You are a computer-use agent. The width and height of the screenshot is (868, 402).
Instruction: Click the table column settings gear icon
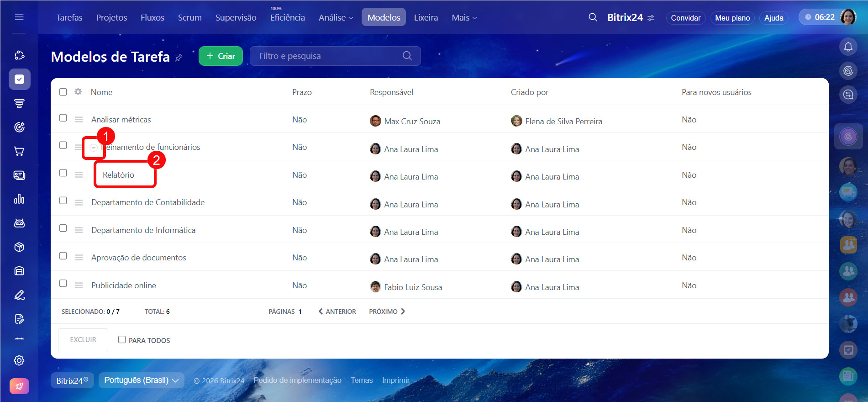78,92
